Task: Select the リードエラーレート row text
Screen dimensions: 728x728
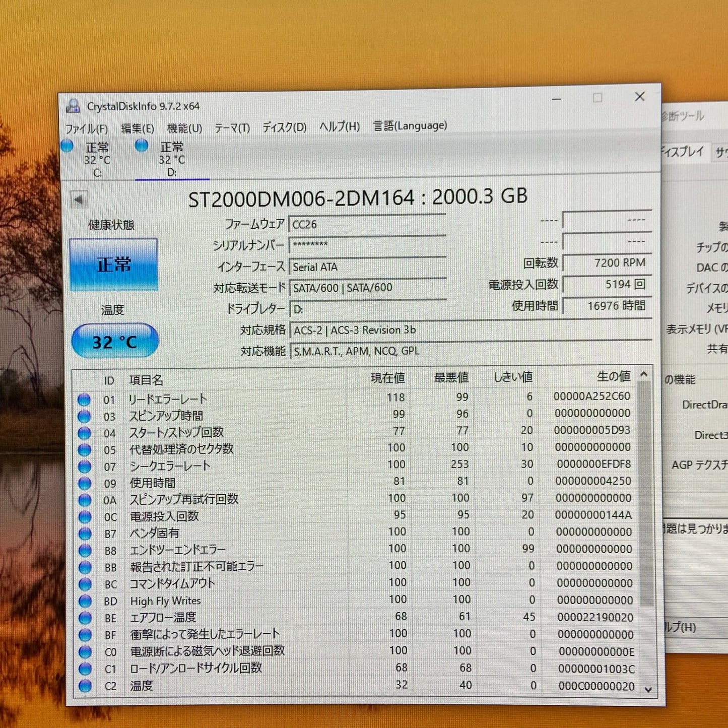Action: coord(168,399)
